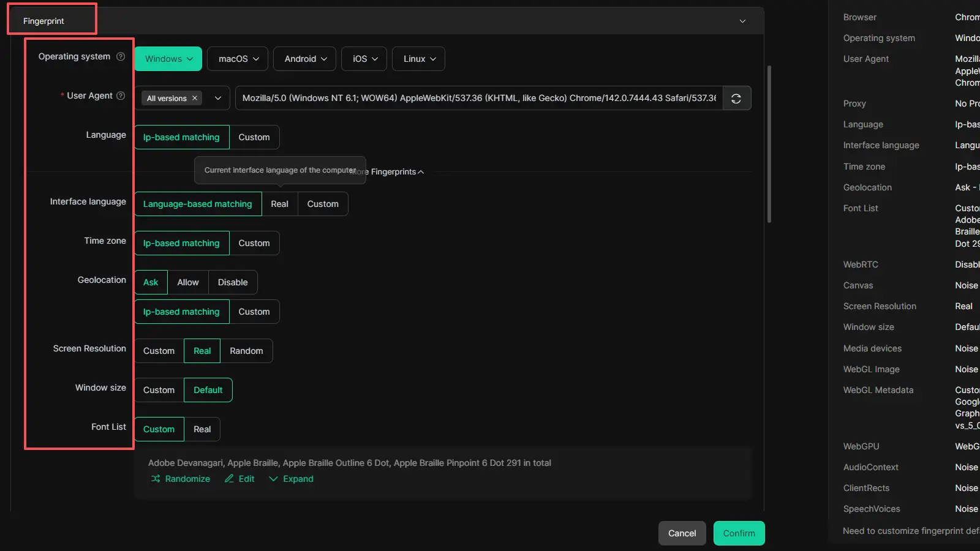This screenshot has width=980, height=551.
Task: Click the Operating system help icon
Action: (121, 56)
